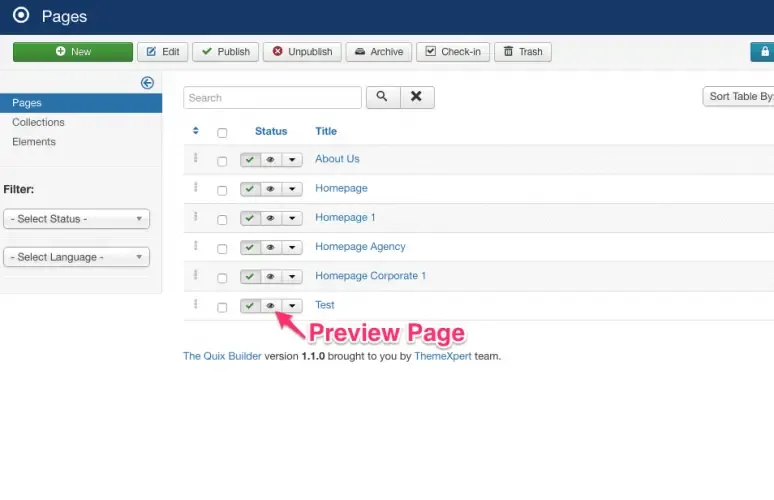Click into the Search input field
Screen dimensions: 774x500
pos(272,98)
